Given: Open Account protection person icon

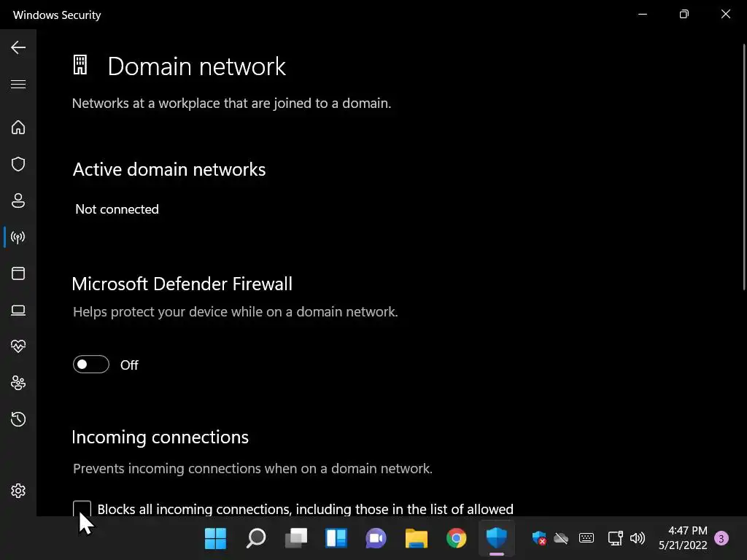Looking at the screenshot, I should coord(18,201).
